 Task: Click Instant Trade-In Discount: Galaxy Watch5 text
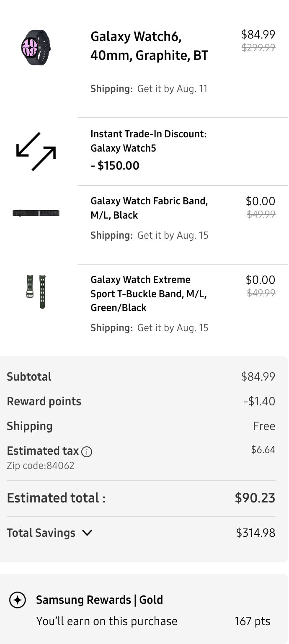pyautogui.click(x=149, y=141)
